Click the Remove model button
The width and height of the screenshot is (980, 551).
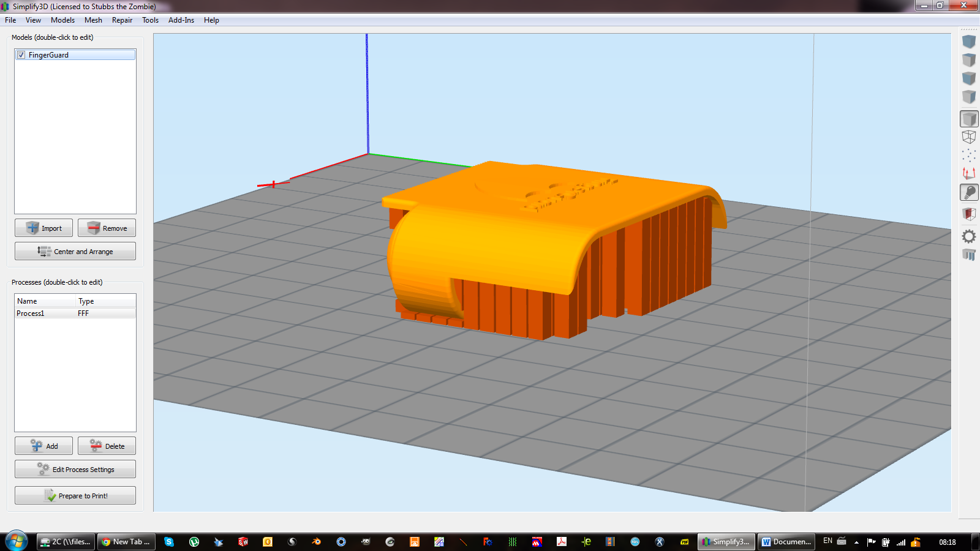pyautogui.click(x=107, y=228)
